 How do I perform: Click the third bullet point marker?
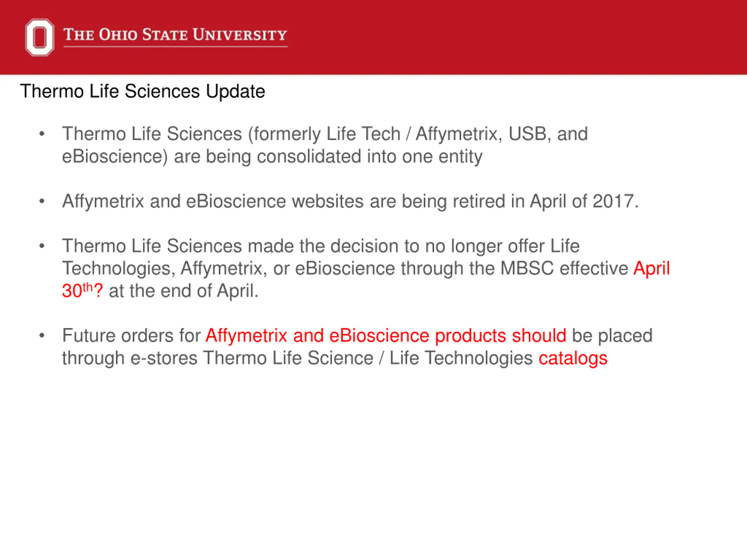(42, 246)
